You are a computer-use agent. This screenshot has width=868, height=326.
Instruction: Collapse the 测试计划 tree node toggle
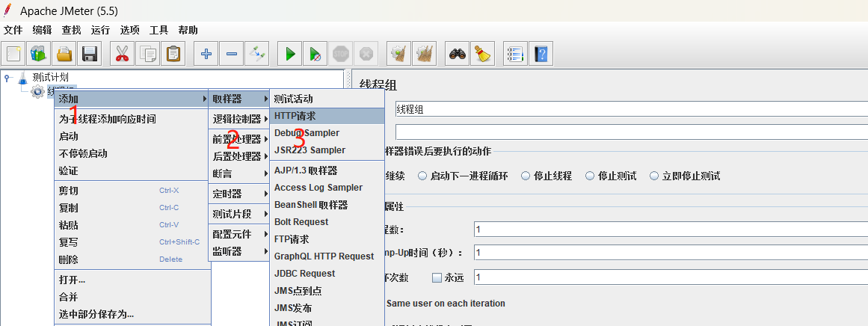(x=7, y=78)
